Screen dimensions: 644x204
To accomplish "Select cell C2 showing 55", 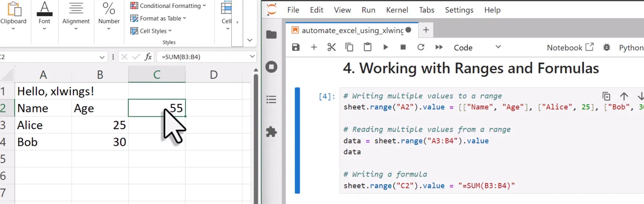I will 157,108.
